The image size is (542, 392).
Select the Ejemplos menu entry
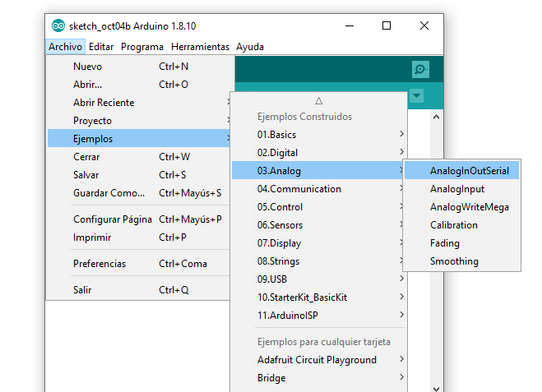click(x=139, y=139)
